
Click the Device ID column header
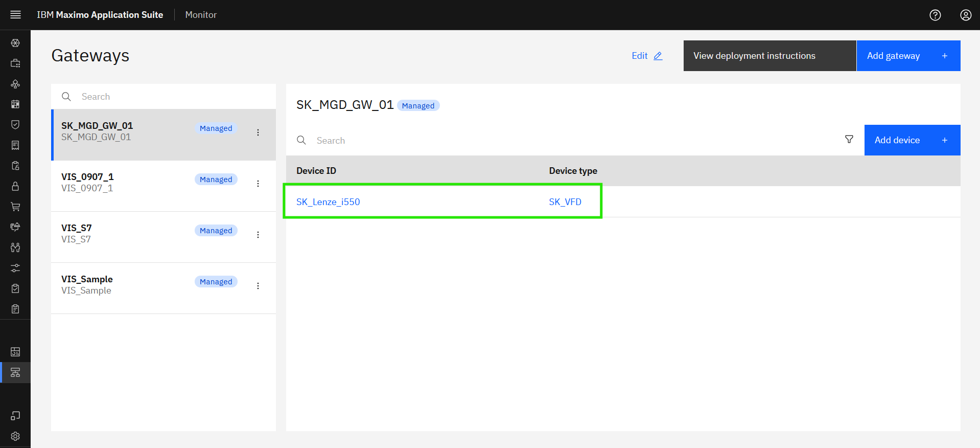(x=316, y=171)
